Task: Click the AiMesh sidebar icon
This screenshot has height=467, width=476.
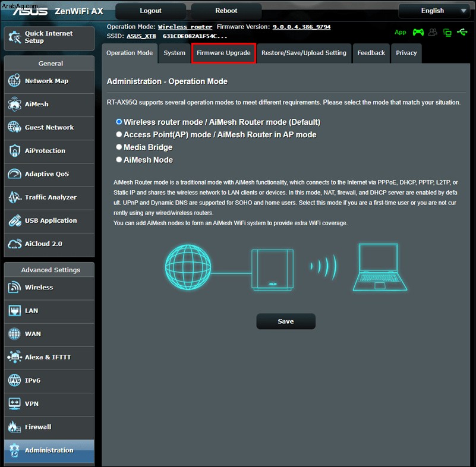Action: coord(14,104)
